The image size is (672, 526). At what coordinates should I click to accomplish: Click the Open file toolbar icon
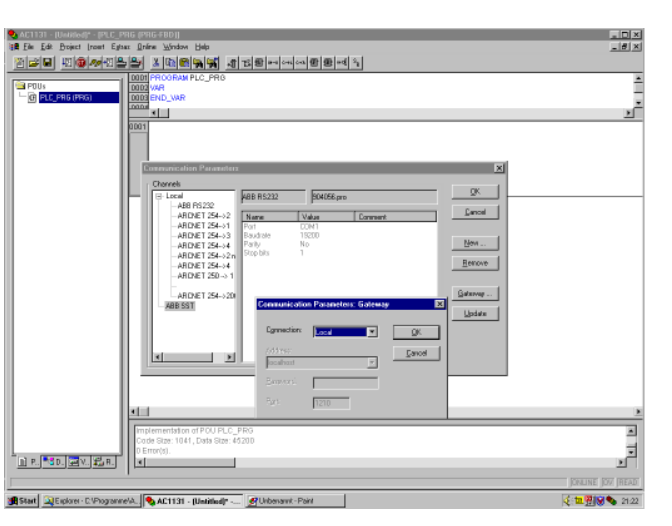(34, 62)
